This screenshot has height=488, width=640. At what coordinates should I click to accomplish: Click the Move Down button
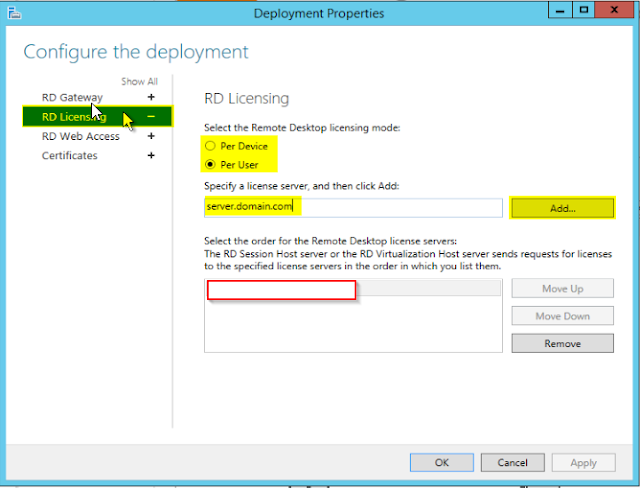click(x=562, y=316)
